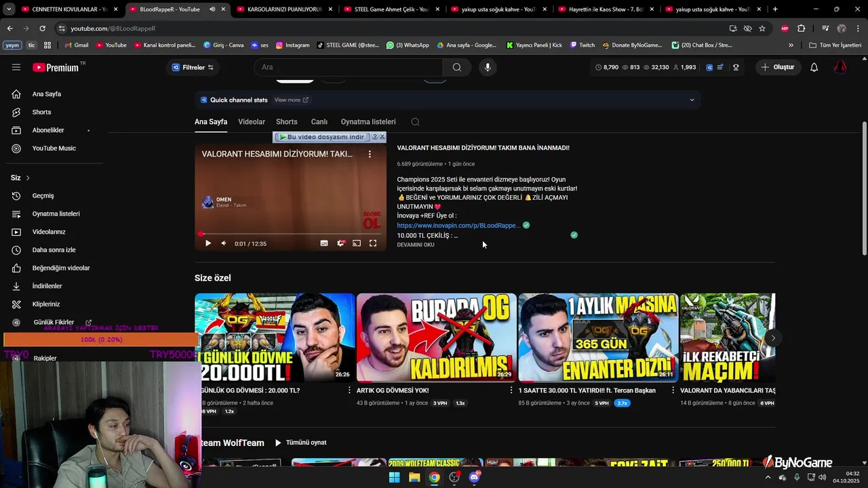This screenshot has height=488, width=868.
Task: Expand description with DEVAMINI OKU
Action: point(416,245)
